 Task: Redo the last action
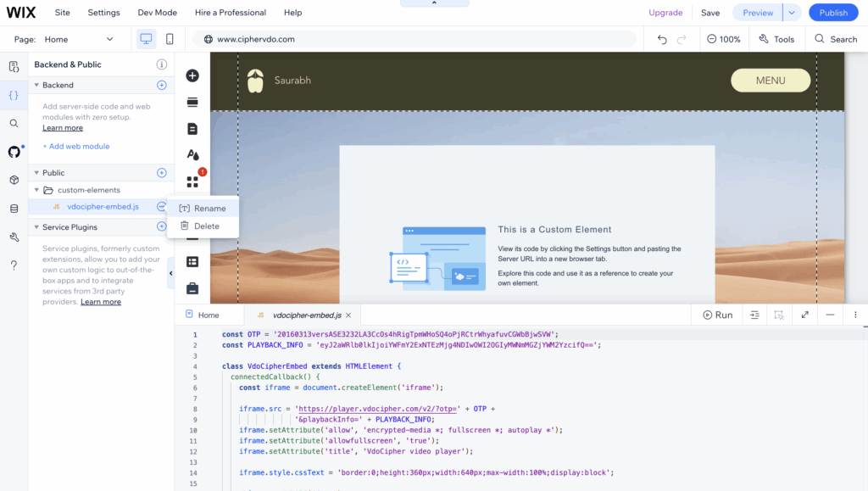tap(682, 39)
